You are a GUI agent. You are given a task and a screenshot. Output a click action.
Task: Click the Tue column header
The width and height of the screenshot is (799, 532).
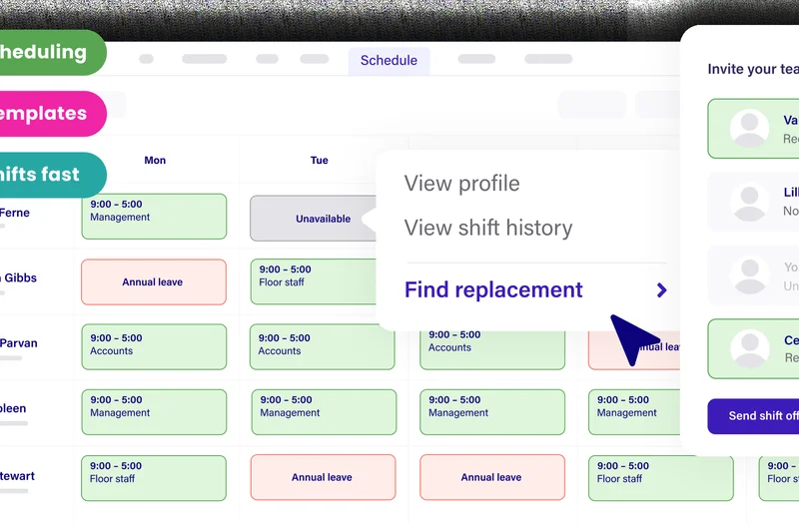(319, 160)
